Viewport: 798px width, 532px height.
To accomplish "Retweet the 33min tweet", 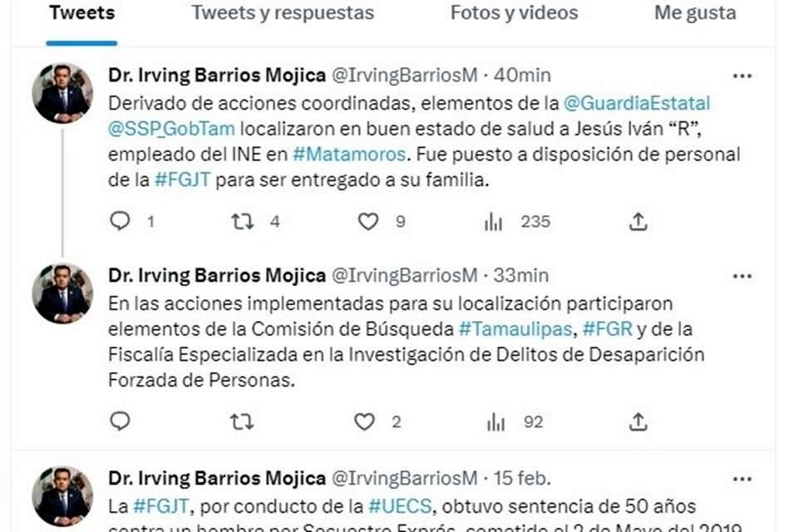I will (x=242, y=421).
